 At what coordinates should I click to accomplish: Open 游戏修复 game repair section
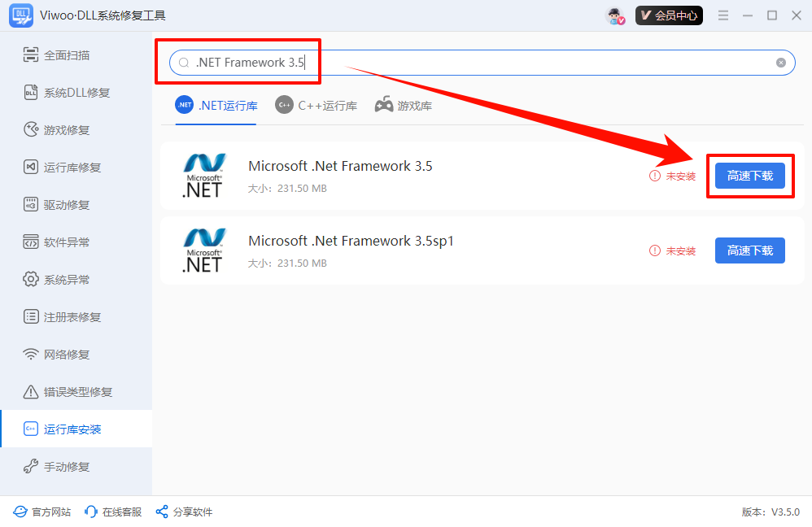click(67, 130)
